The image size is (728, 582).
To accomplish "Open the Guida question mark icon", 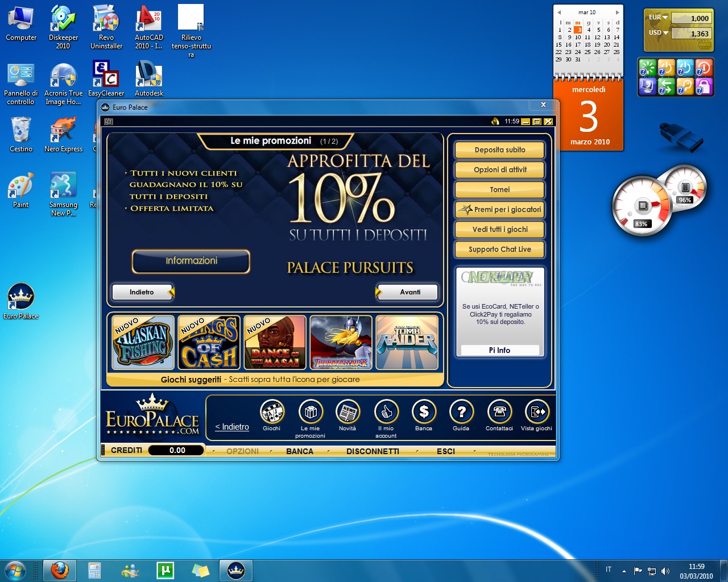I will click(461, 411).
